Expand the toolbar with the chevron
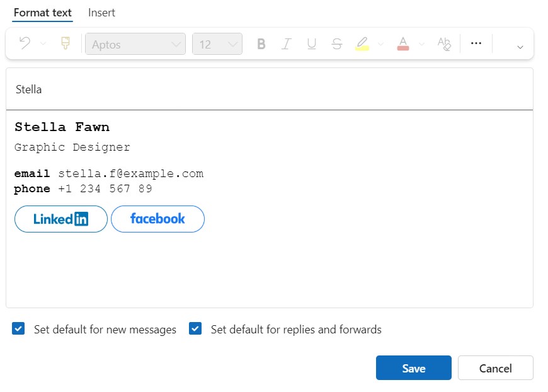 tap(520, 47)
